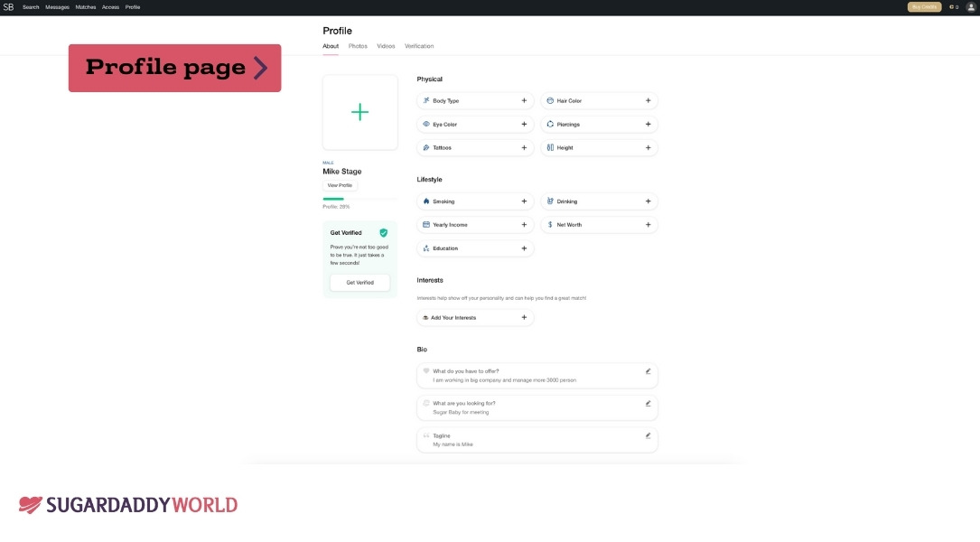Click the Get Verified button

click(359, 282)
